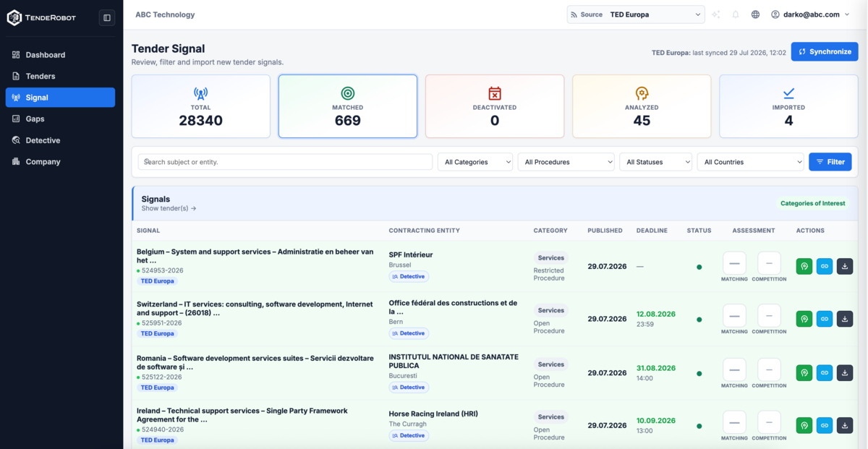Click the download icon for Ireland signal
Screen dimensions: 868x449
point(845,426)
